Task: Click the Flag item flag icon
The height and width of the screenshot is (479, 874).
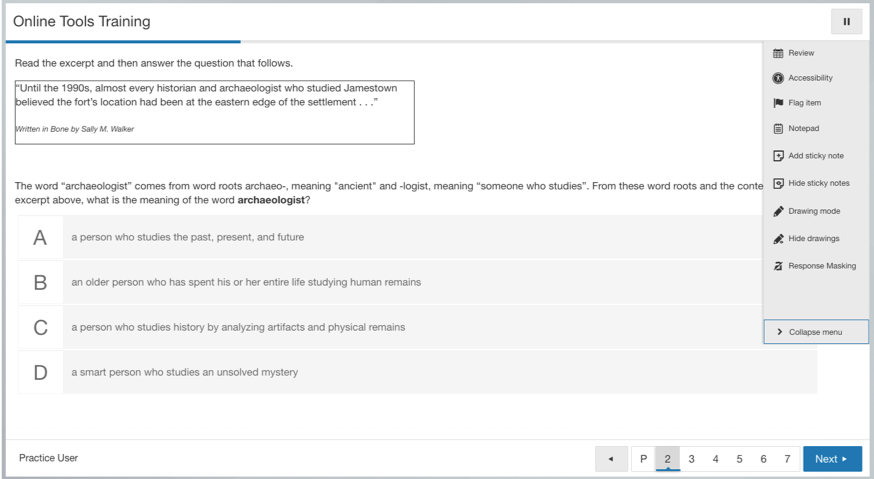Action: tap(778, 103)
